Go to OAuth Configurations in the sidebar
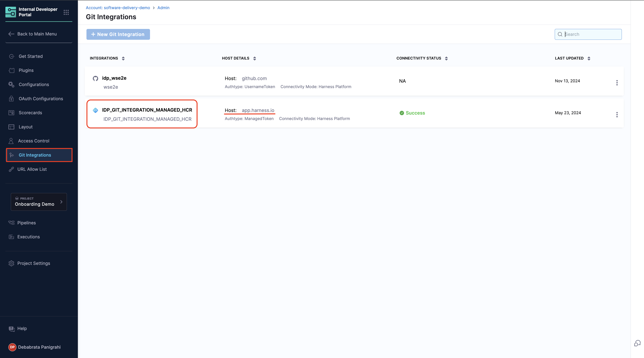Image resolution: width=644 pixels, height=358 pixels. point(41,99)
